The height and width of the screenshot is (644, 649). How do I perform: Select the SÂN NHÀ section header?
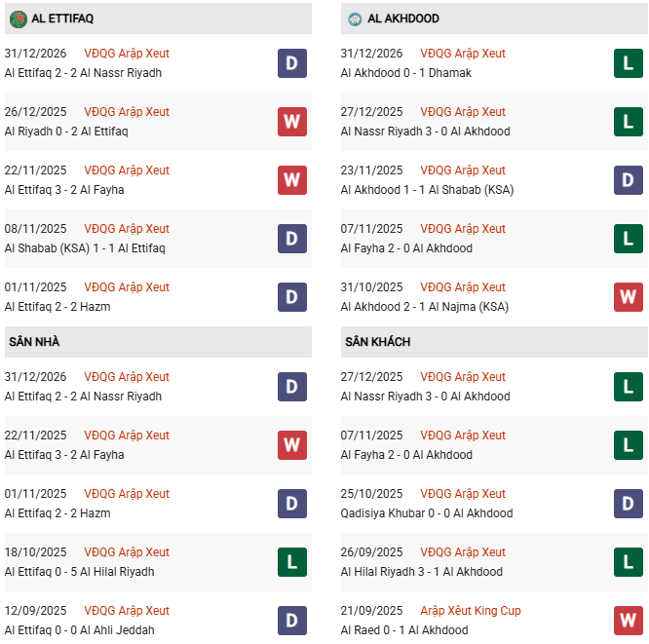[35, 342]
